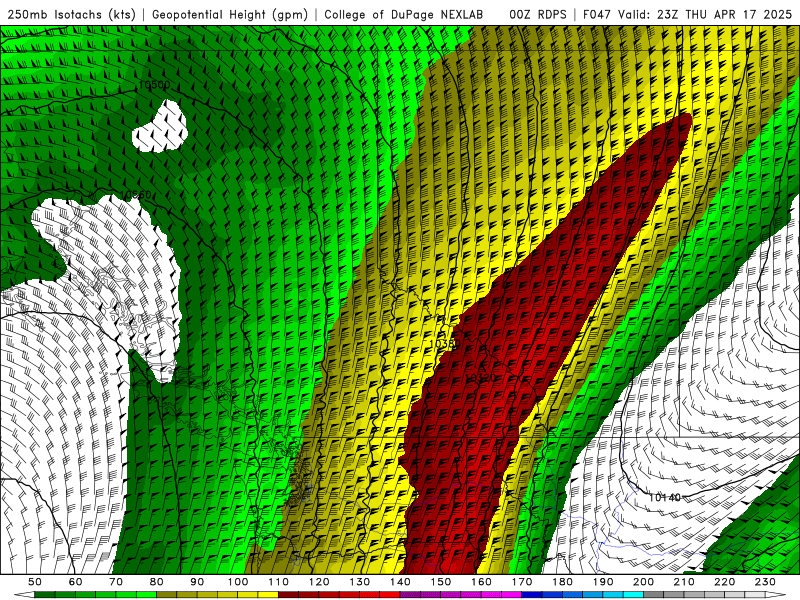
Task: Click the 170 legend tick label
Action: (522, 582)
